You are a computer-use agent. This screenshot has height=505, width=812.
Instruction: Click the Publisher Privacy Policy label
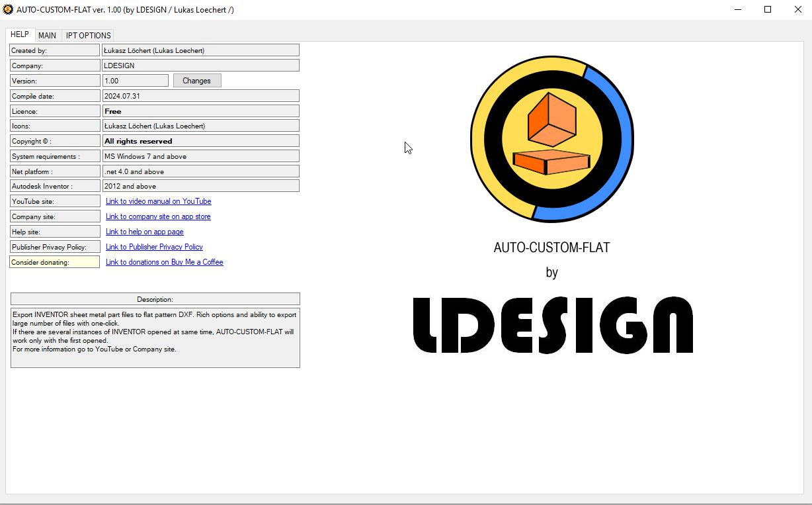point(55,247)
